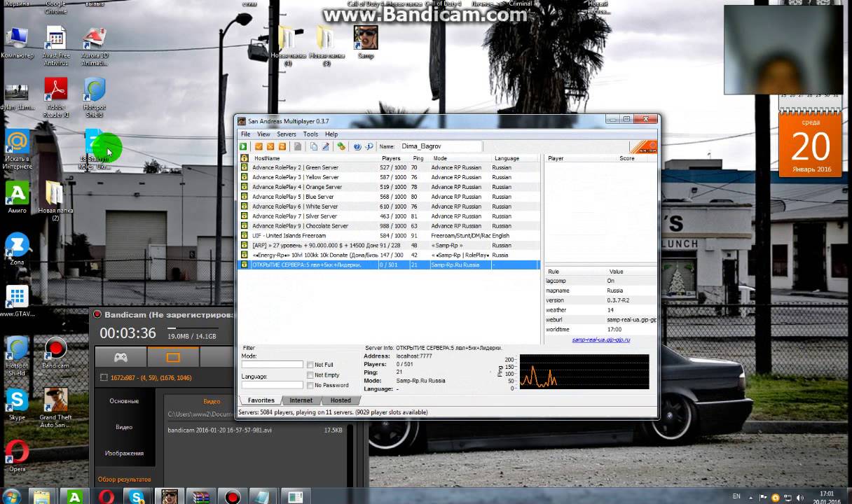Screen dimensions: 852x504
Task: Open the Bandicam desktop shortcut
Action: (55, 353)
